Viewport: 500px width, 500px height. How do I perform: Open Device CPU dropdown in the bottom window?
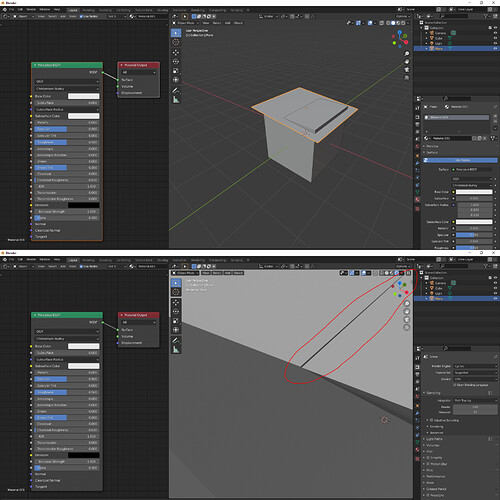click(x=475, y=379)
